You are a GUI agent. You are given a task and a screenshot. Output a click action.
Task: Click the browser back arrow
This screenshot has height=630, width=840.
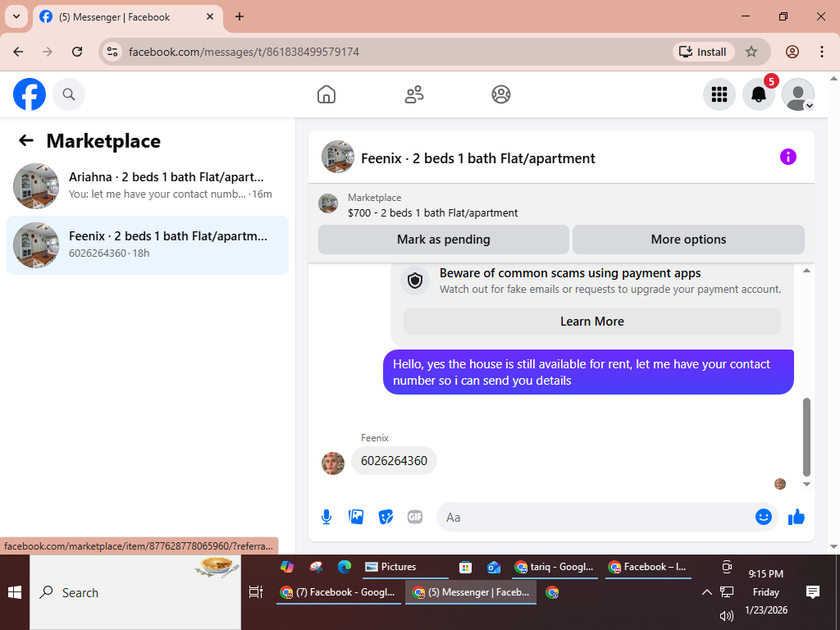[x=18, y=52]
